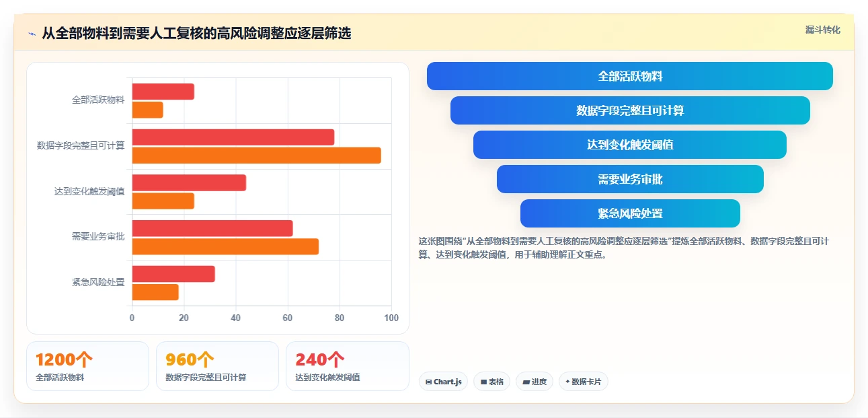Click the orange bar for 紧急风险处置
The height and width of the screenshot is (418, 868).
[x=155, y=292]
